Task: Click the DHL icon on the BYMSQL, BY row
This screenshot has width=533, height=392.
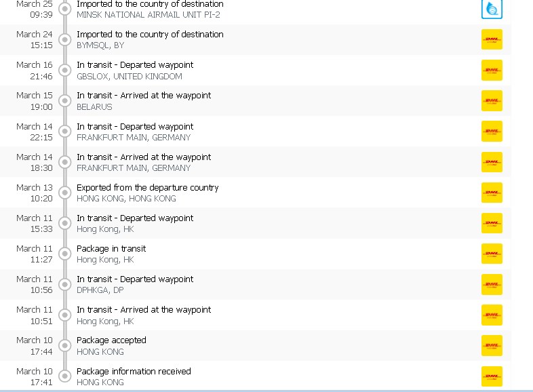Action: (492, 40)
